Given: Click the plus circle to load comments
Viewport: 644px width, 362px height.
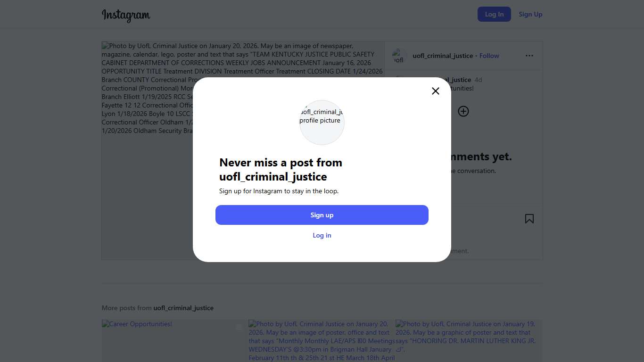Looking at the screenshot, I should 463,111.
